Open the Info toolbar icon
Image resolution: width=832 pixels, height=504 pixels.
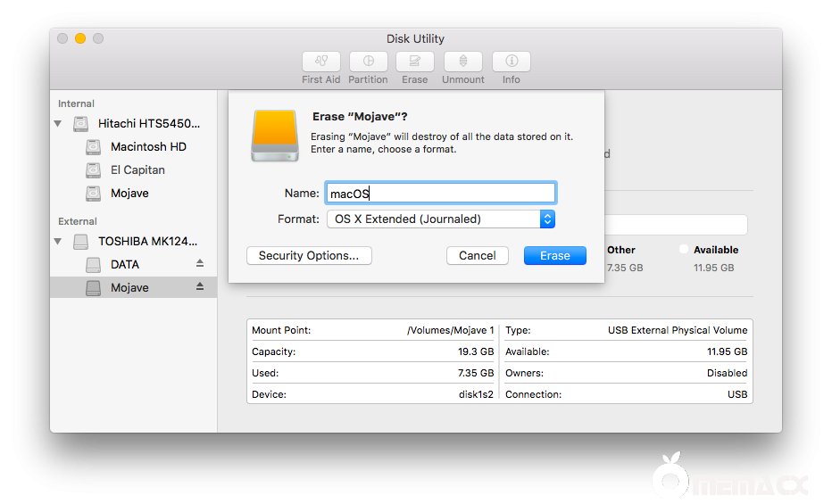click(512, 62)
